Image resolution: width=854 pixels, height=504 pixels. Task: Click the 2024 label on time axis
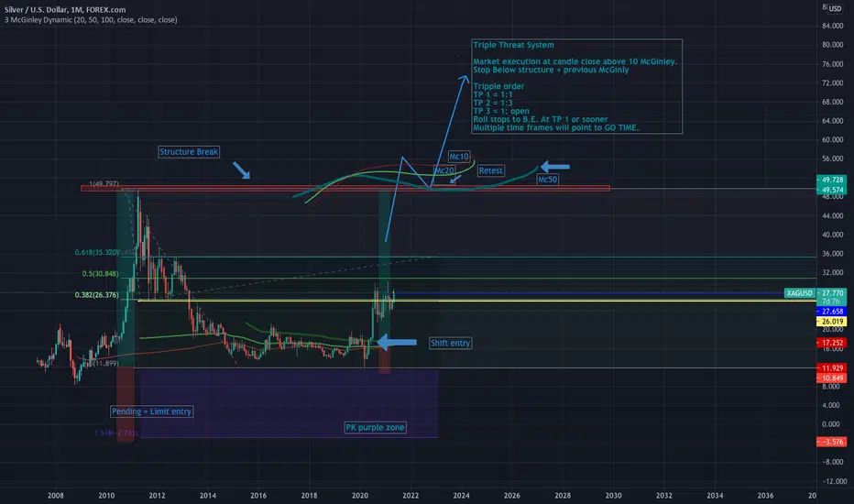[x=461, y=495]
